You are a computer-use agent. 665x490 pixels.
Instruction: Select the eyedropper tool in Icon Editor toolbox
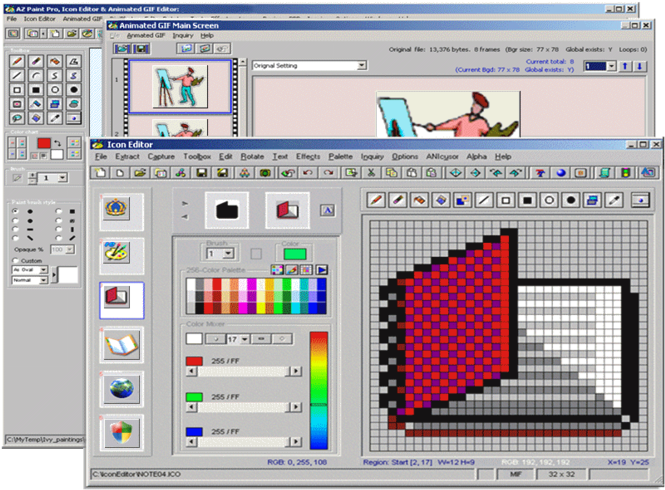coord(614,200)
